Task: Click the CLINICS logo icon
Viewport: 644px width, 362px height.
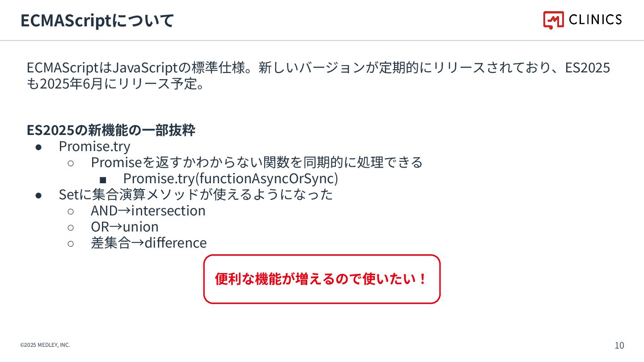Action: click(x=554, y=20)
